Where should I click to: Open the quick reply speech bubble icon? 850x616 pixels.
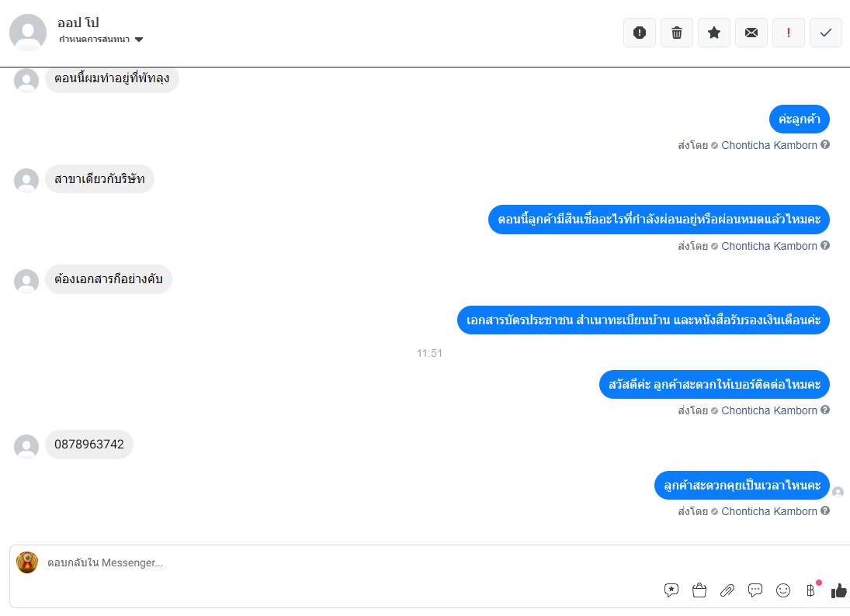tap(755, 590)
